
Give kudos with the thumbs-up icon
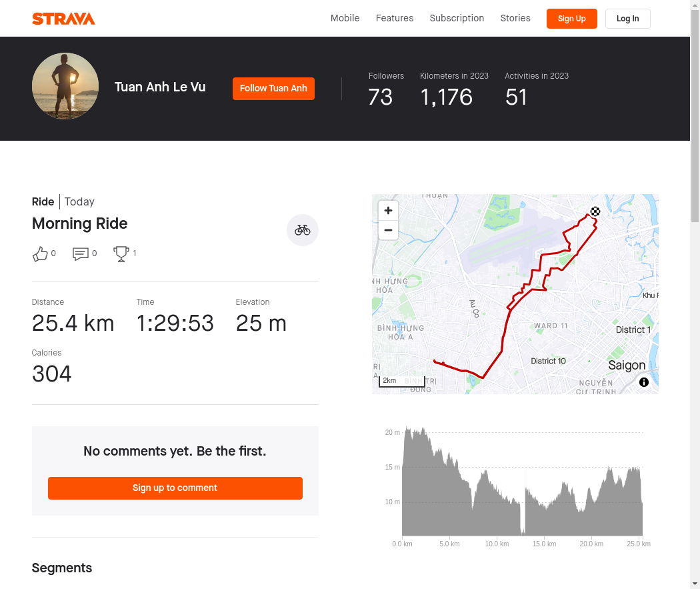[x=40, y=253]
